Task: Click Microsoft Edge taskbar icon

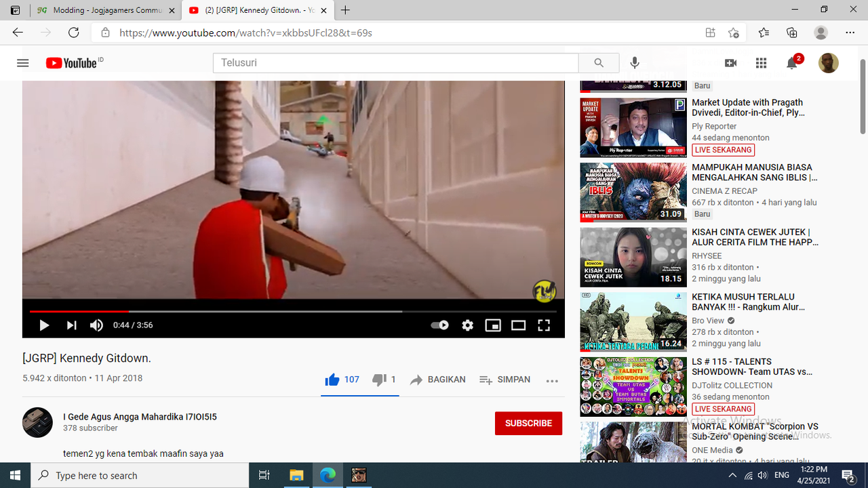Action: point(328,475)
